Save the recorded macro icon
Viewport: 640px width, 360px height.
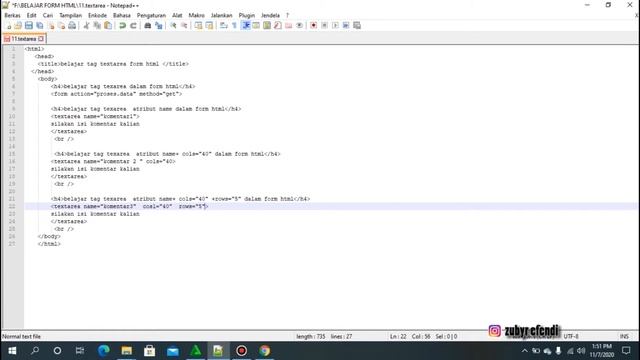pyautogui.click(x=357, y=26)
